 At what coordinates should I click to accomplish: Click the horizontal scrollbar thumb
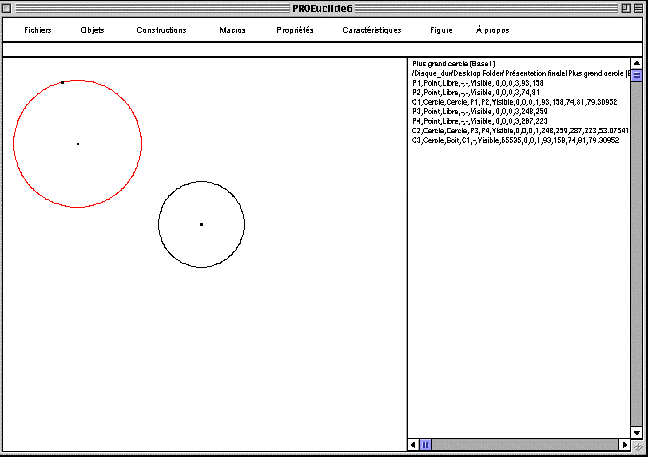[425, 444]
